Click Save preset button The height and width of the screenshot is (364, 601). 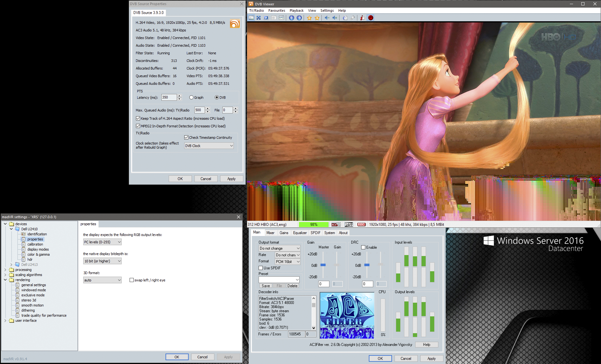[x=266, y=286]
